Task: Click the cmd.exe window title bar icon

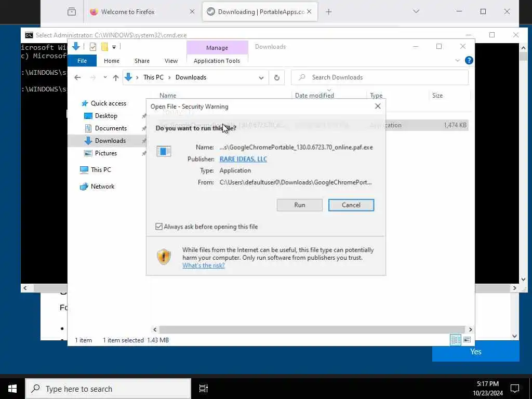Action: 29,35
